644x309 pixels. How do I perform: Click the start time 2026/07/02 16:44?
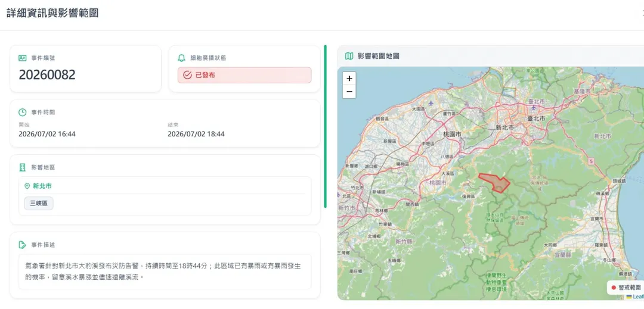47,134
